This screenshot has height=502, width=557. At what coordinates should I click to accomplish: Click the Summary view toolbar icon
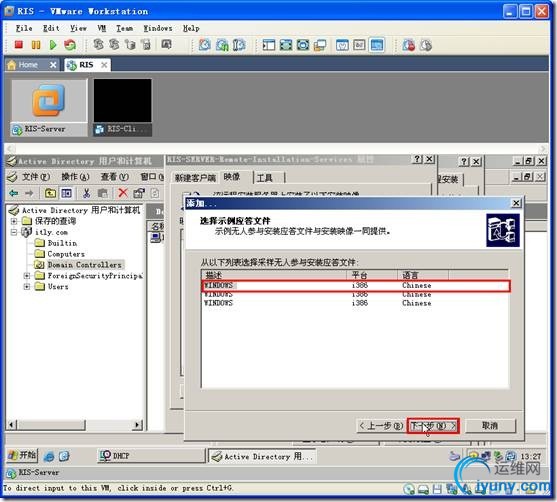pyautogui.click(x=342, y=45)
